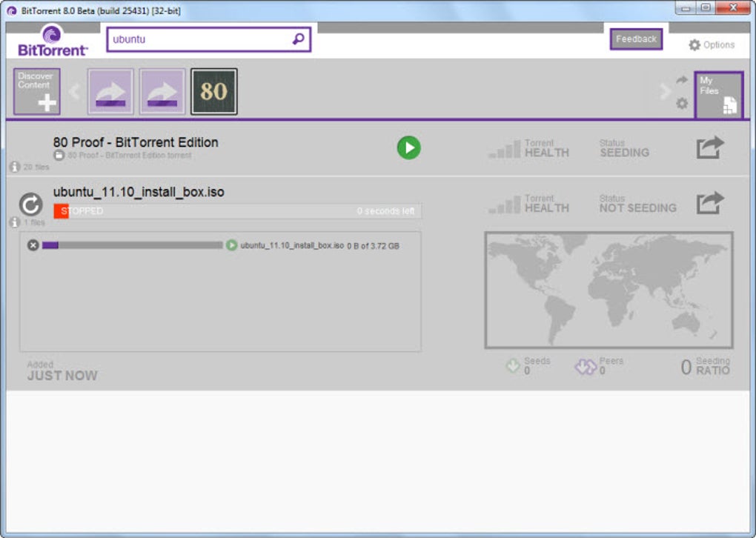Click the 'Added JUST NOW' label
This screenshot has height=538, width=756.
coord(62,371)
